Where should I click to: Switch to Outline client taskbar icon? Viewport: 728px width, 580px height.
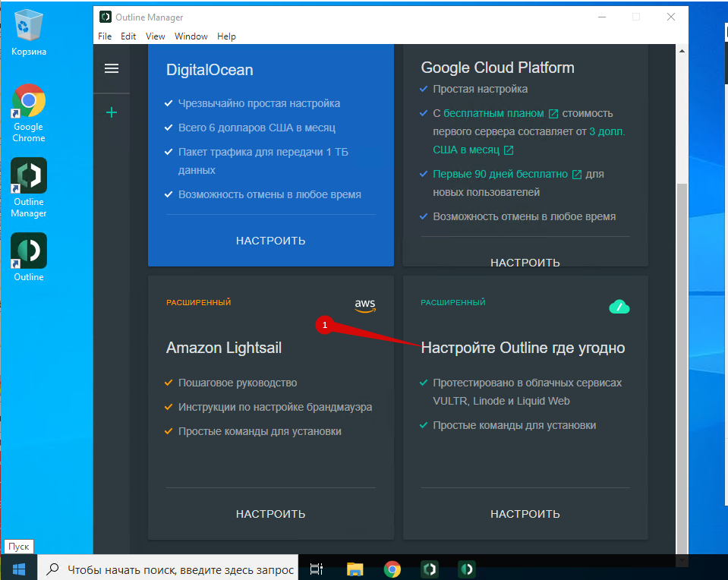click(x=467, y=569)
